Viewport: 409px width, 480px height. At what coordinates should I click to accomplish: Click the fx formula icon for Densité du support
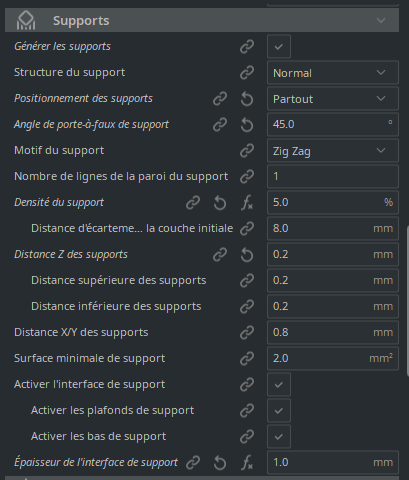point(247,203)
